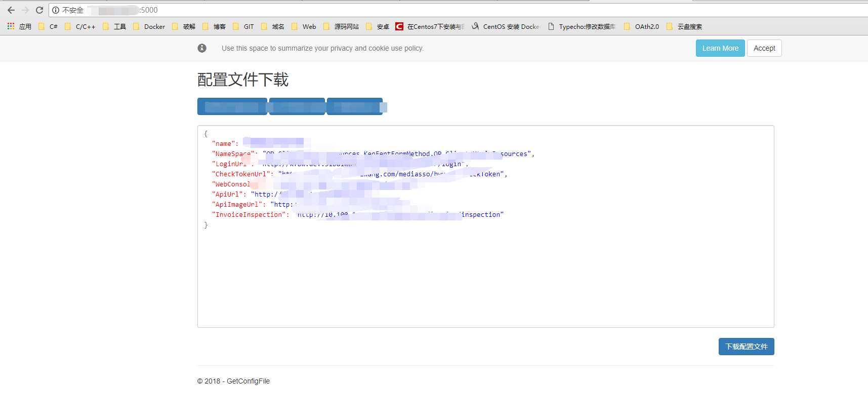Click the not-secure info icon in address bar
Screen dimensions: 868x418
[x=56, y=10]
